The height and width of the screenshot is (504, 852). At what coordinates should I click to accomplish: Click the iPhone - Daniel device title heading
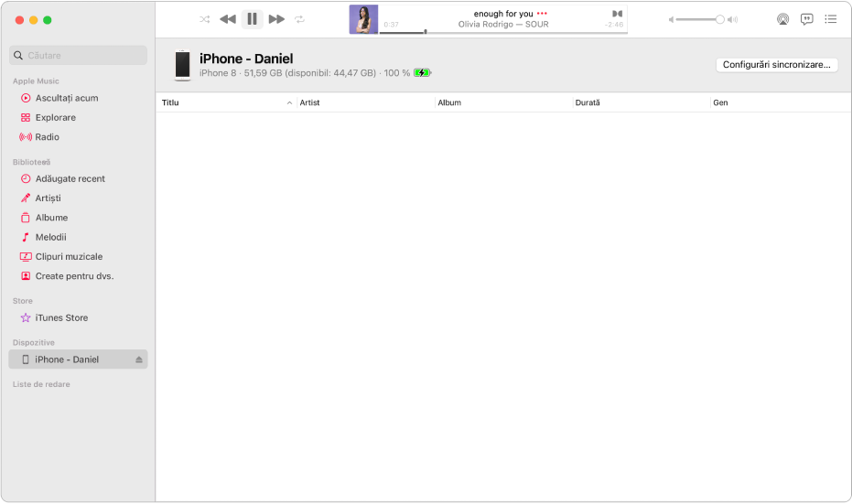coord(246,59)
